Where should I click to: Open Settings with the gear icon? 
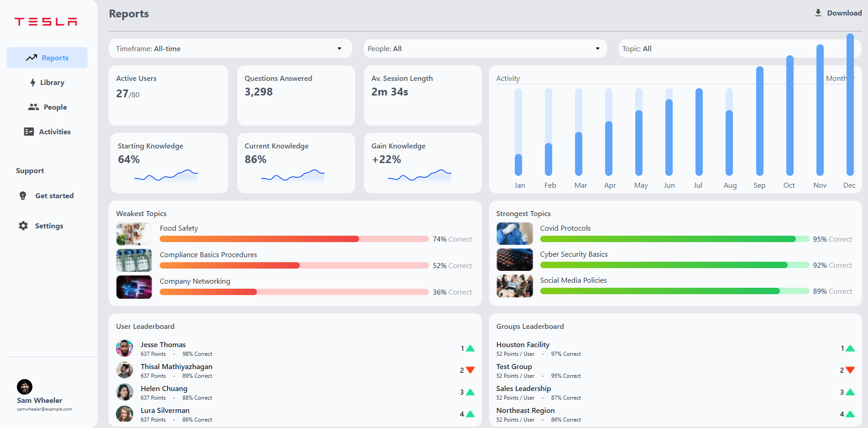(23, 226)
